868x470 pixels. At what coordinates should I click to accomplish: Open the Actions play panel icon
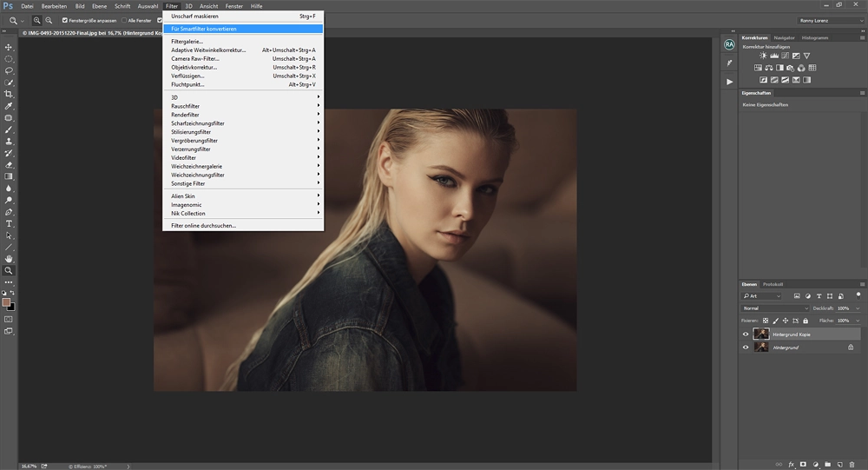(729, 82)
